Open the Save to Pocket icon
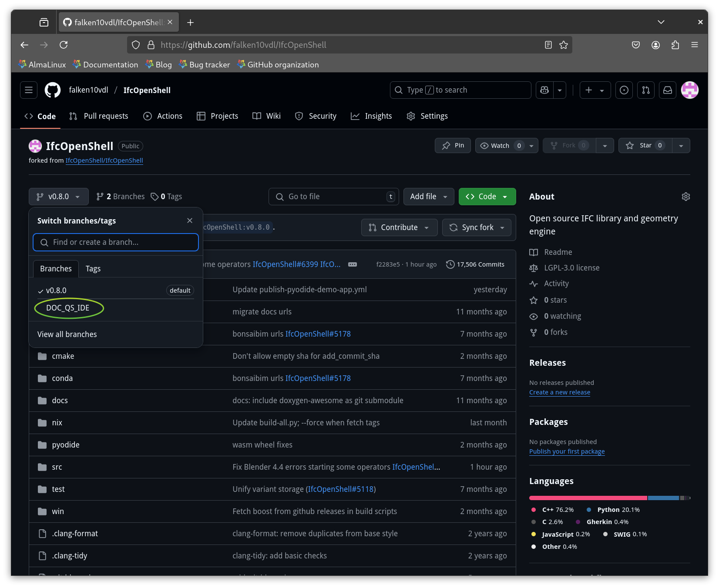This screenshot has width=719, height=588. 636,45
